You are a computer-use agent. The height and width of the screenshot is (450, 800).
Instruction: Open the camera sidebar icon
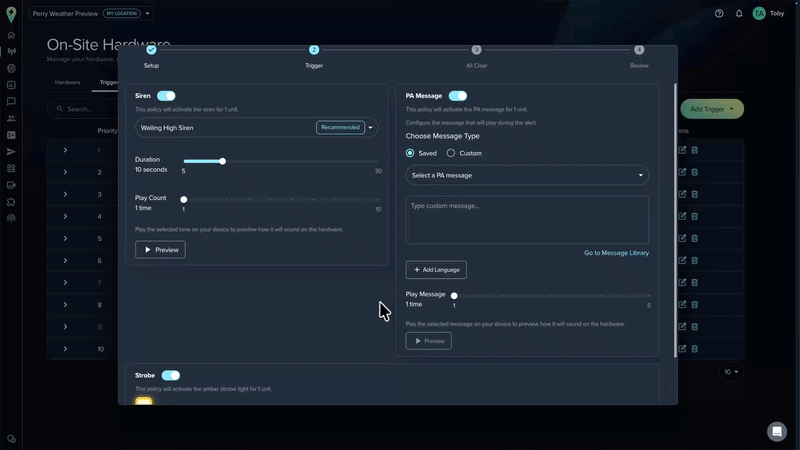11,185
